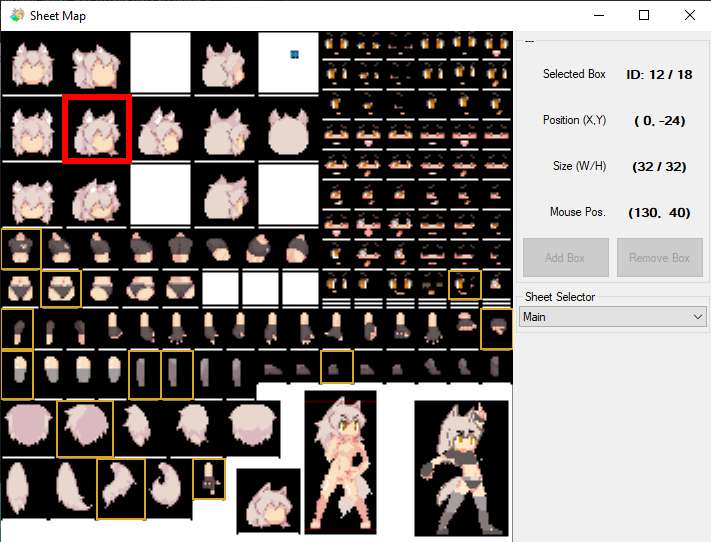Screen dimensions: 711x542
Task: Click the Position (X,Y) label
Action: pos(575,120)
